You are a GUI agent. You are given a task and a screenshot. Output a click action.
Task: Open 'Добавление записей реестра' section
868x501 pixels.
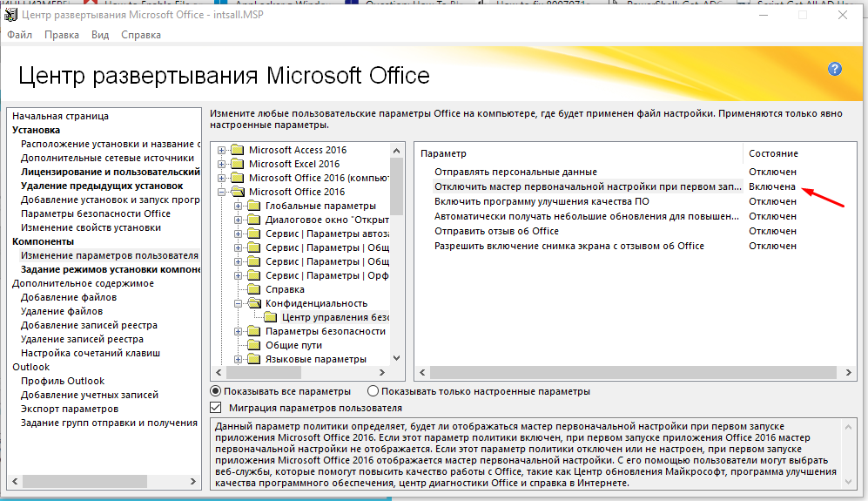click(x=89, y=325)
